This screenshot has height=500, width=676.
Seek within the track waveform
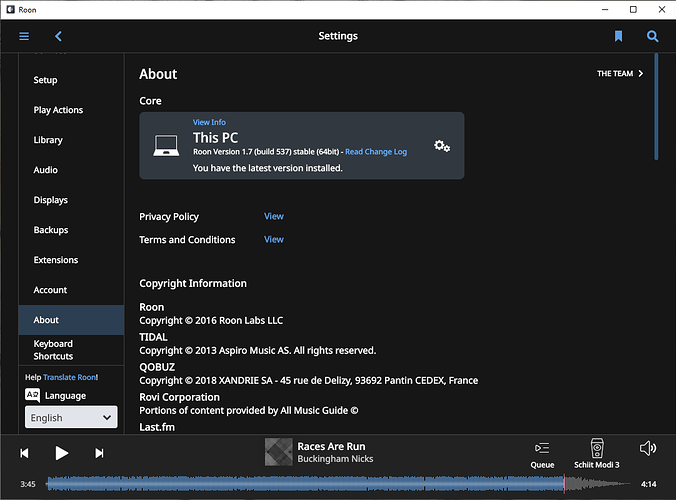coord(338,484)
